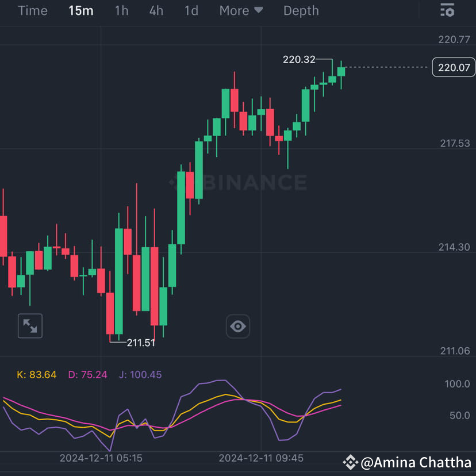Screen dimensions: 476x476
Task: Switch to the 1h timeframe
Action: click(x=121, y=10)
